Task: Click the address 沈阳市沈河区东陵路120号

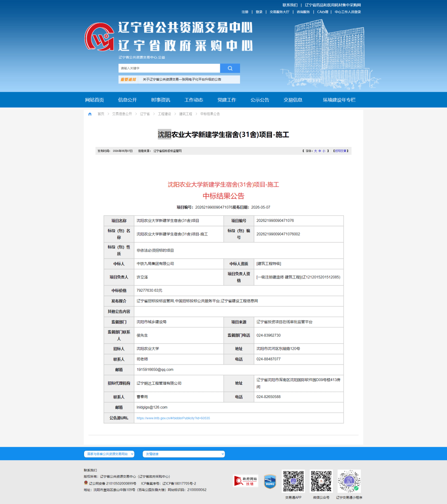Action: (x=278, y=349)
